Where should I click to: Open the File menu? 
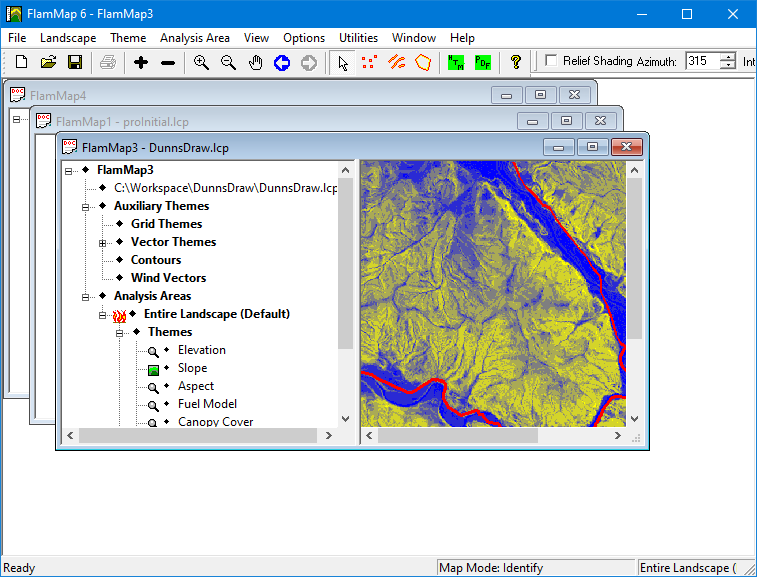pyautogui.click(x=17, y=38)
